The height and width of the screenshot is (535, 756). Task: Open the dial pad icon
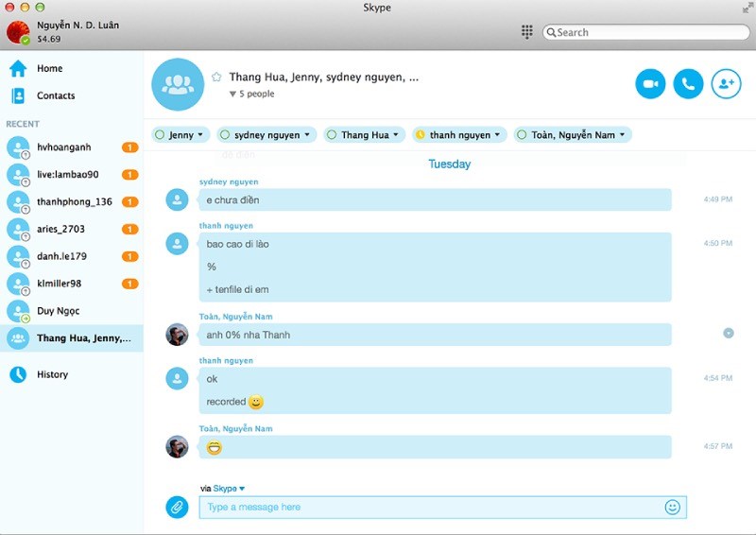[527, 32]
